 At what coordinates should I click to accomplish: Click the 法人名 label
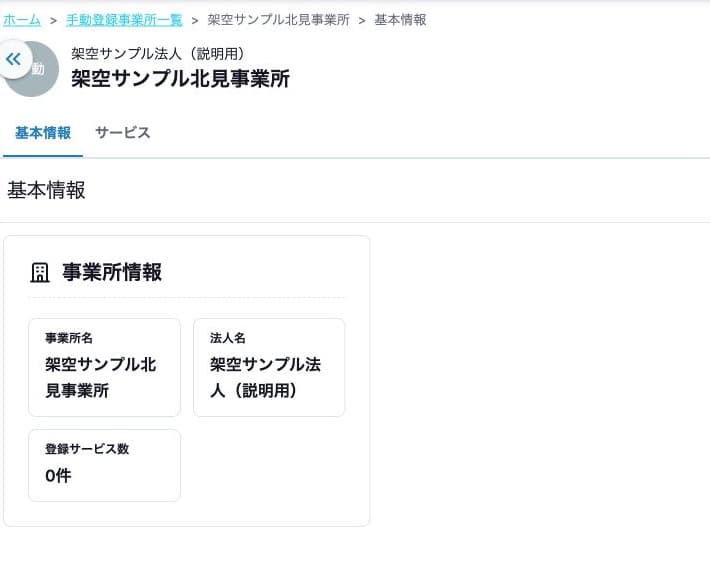tap(228, 338)
